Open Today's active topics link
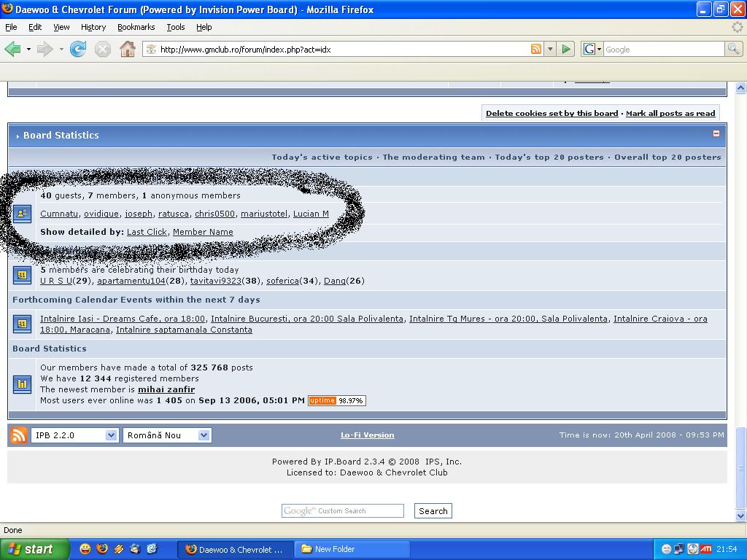This screenshot has height=560, width=747. [x=322, y=157]
